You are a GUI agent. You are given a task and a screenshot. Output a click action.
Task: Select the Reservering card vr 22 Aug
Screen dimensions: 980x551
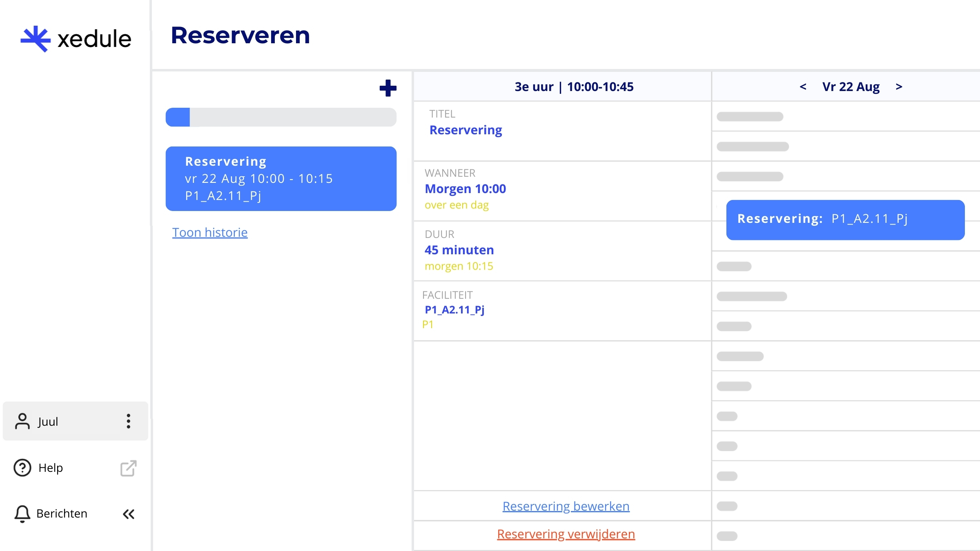pyautogui.click(x=281, y=179)
